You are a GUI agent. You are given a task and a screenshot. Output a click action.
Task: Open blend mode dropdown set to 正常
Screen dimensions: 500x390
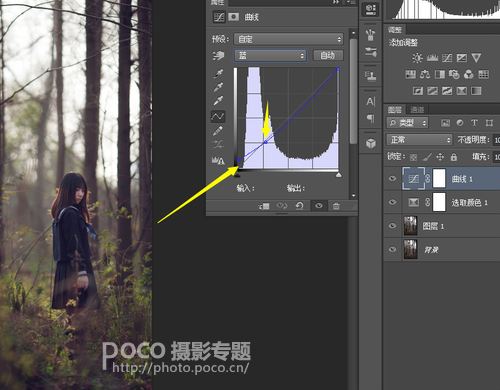420,139
